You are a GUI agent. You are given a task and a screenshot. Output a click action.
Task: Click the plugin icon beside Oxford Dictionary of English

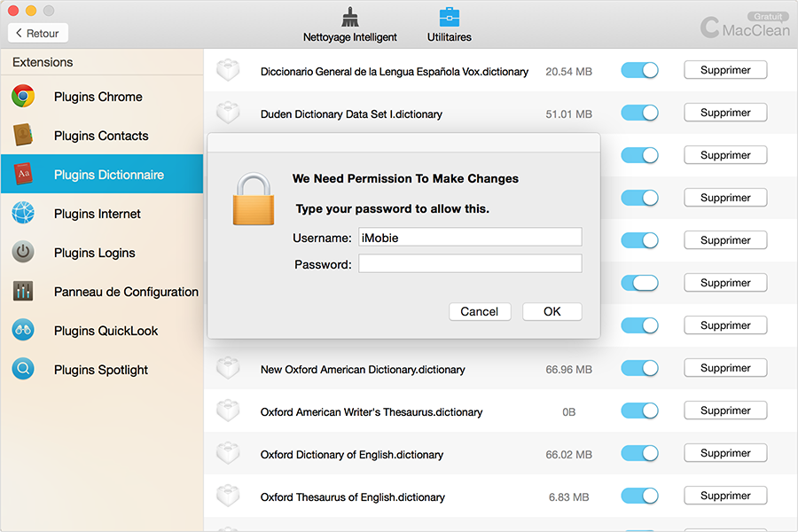pyautogui.click(x=228, y=453)
